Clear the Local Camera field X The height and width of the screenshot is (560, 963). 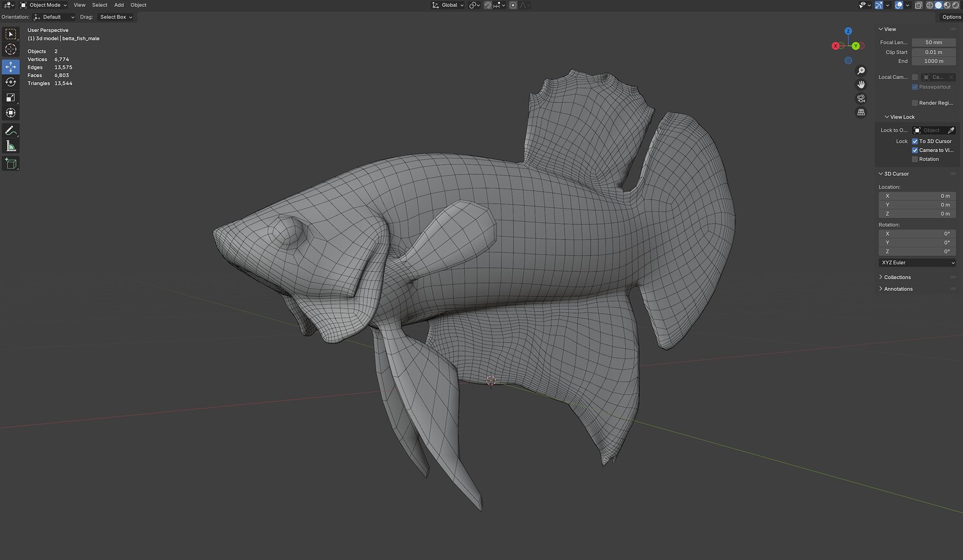coord(951,77)
